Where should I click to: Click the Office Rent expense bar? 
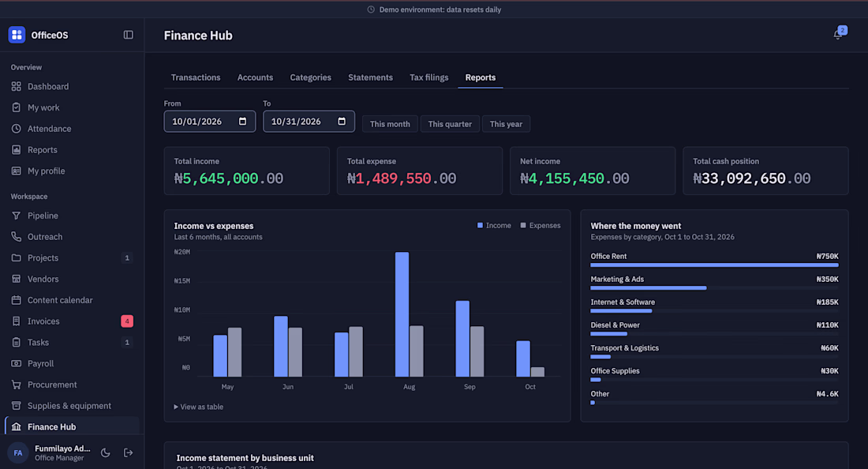pos(714,265)
